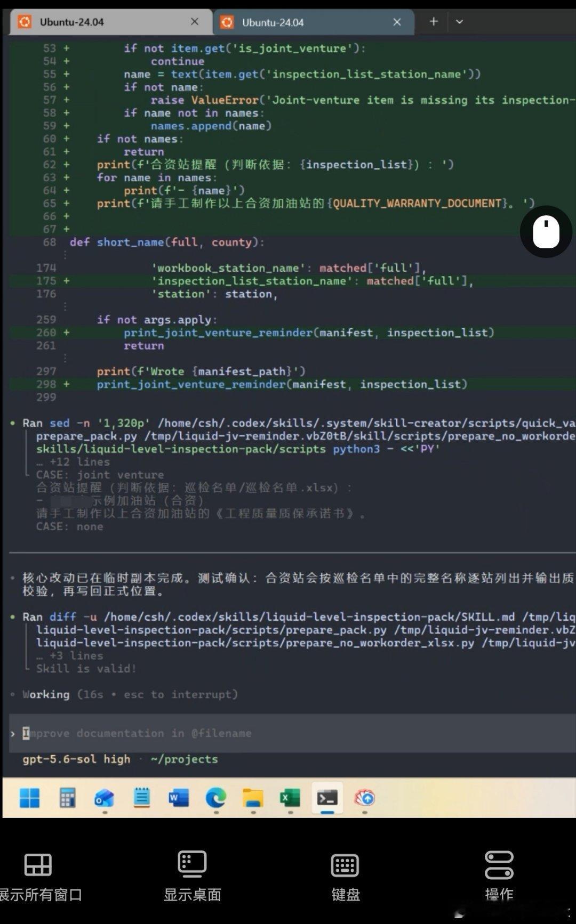Click the 'CASE: none' output line
This screenshot has width=576, height=924.
coord(69,526)
